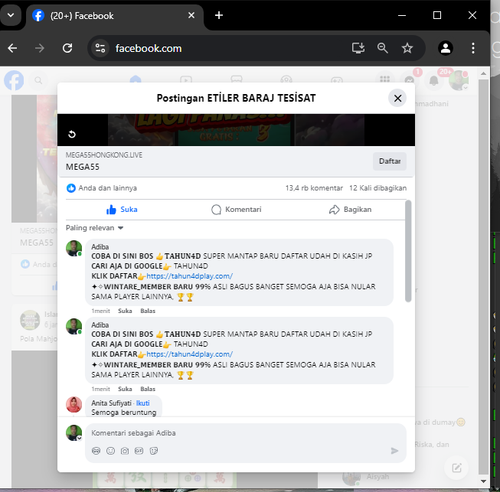Open account profile picture in Facebook header
This screenshot has height=492, width=500.
(458, 80)
